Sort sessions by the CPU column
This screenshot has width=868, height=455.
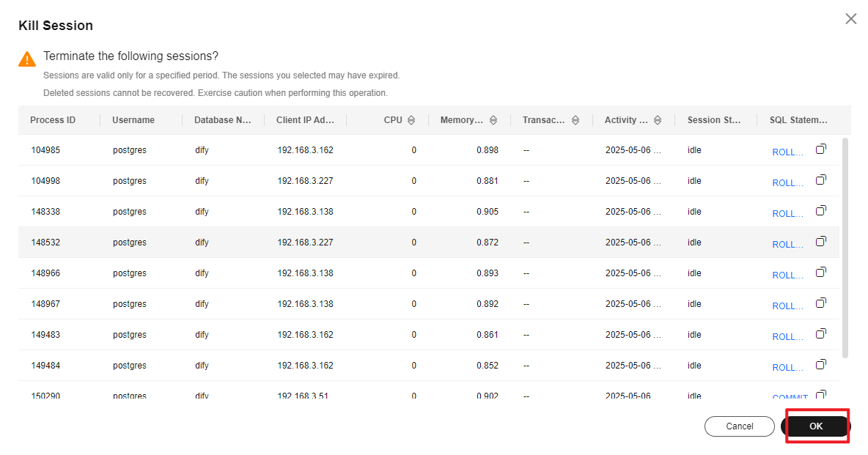pos(411,120)
